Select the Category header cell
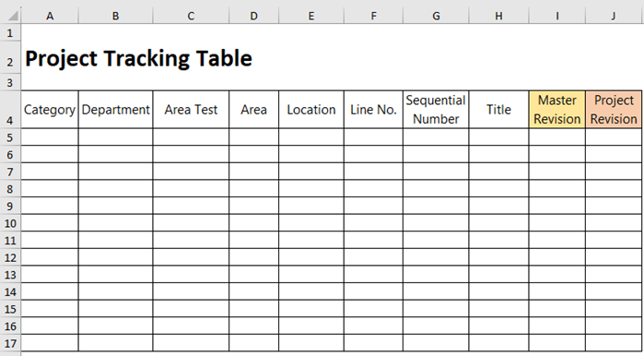The width and height of the screenshot is (644, 356). pyautogui.click(x=50, y=110)
